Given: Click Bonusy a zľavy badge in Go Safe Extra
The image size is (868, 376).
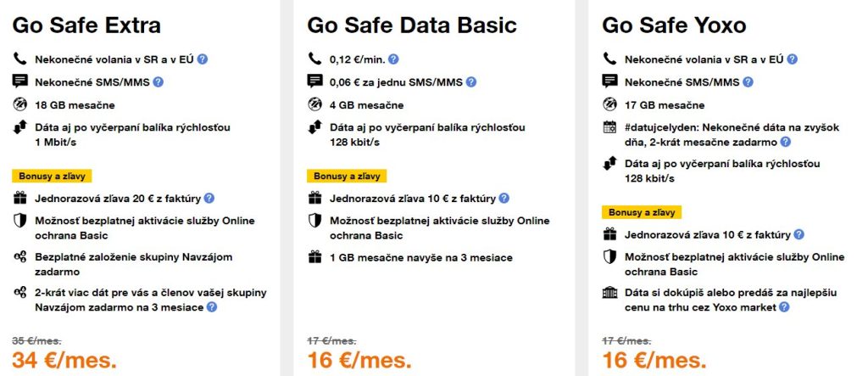Looking at the screenshot, I should point(52,177).
